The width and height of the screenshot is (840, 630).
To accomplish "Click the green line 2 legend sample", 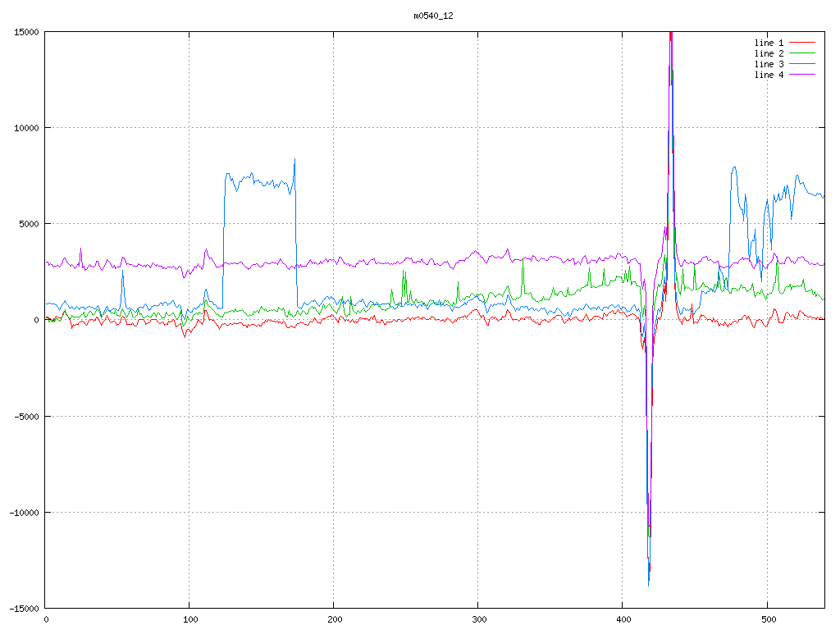I will click(x=802, y=53).
